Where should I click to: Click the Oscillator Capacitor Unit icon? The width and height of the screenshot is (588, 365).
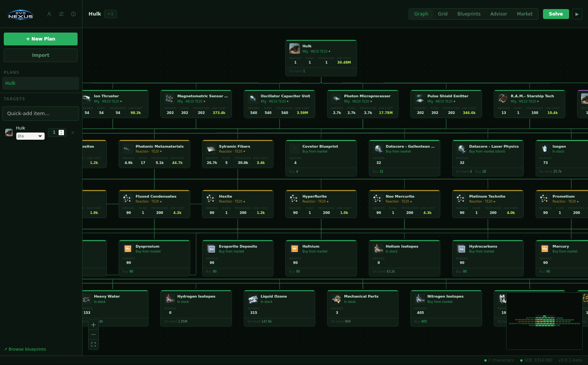pyautogui.click(x=253, y=98)
